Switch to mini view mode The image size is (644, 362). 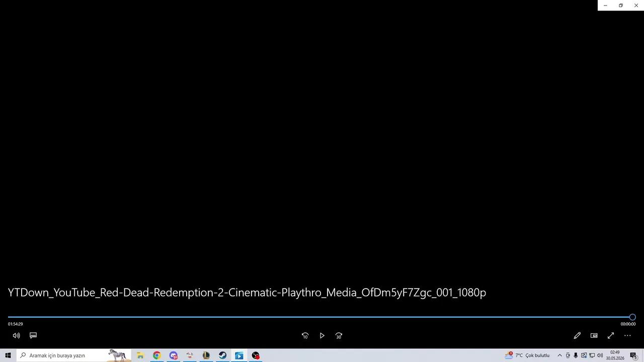point(594,335)
